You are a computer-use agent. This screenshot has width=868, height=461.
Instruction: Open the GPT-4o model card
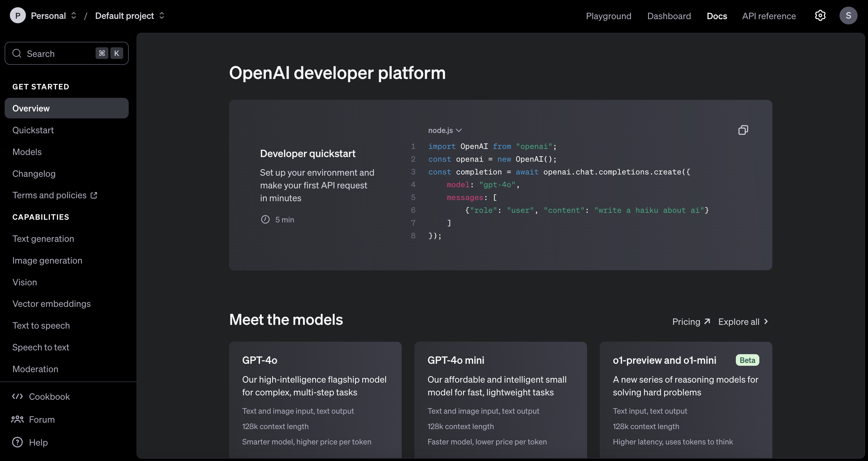pyautogui.click(x=315, y=400)
